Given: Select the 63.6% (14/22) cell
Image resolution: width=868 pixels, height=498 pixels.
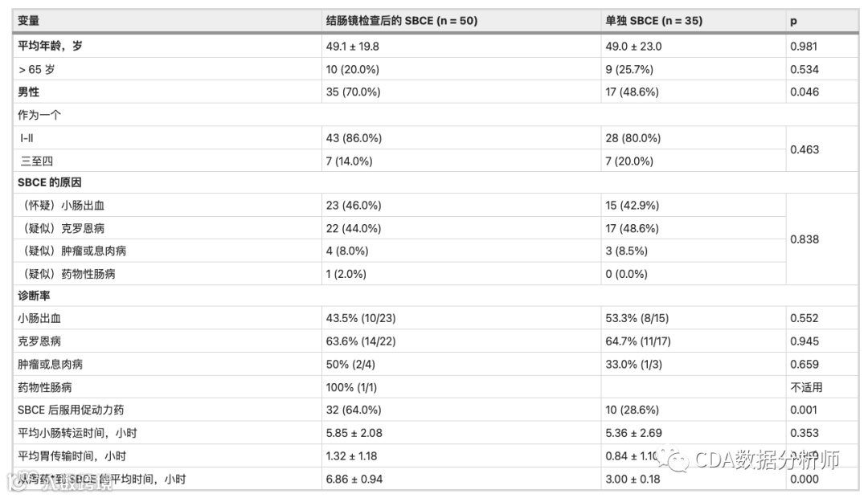Looking at the screenshot, I should (360, 341).
